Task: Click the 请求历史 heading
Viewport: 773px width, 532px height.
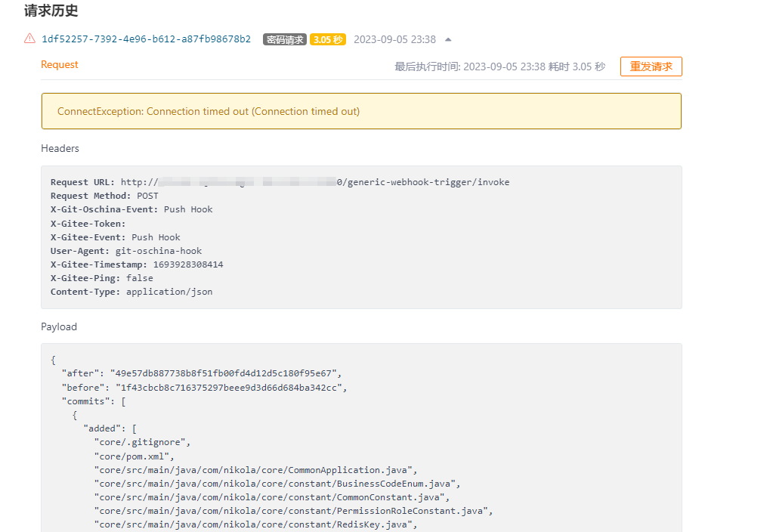Action: pos(51,11)
